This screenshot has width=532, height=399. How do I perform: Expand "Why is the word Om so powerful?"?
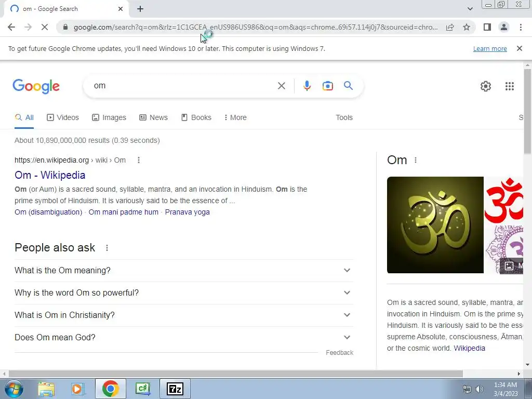tap(183, 293)
